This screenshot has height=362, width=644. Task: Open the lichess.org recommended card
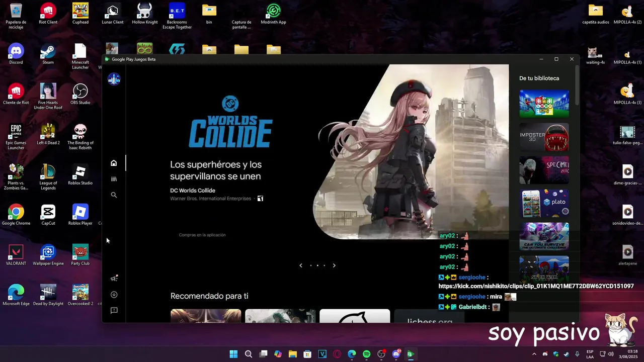click(429, 316)
